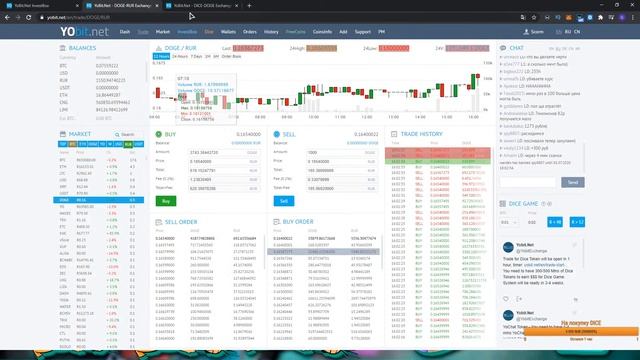Show the Order Book chart view
640x360 pixels.
(x=231, y=56)
